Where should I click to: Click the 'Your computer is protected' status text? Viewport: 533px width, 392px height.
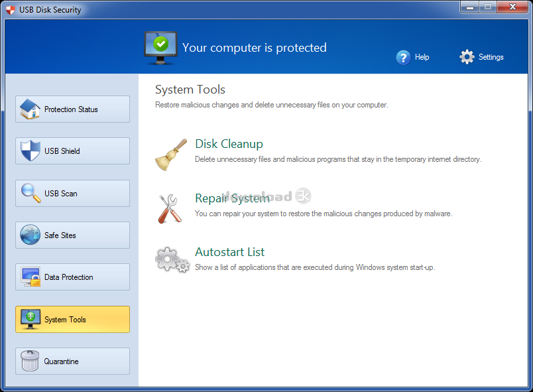pyautogui.click(x=255, y=48)
